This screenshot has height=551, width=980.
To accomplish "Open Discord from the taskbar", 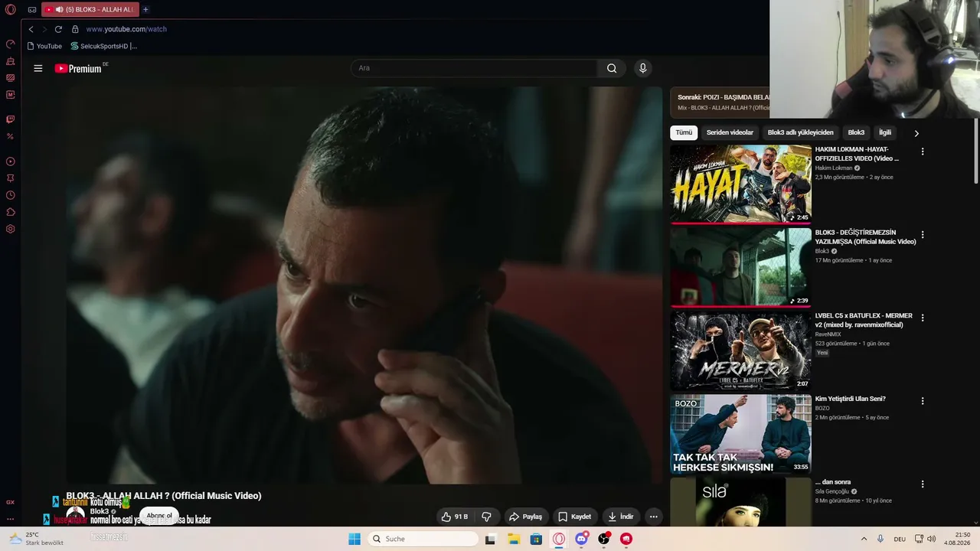I will coord(581,539).
